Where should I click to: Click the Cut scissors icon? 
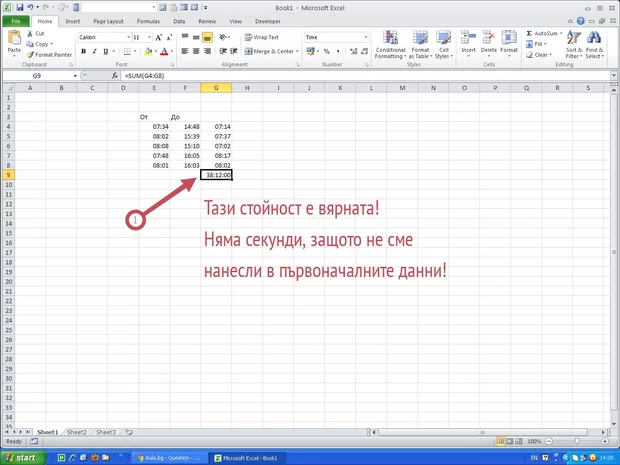coord(30,34)
